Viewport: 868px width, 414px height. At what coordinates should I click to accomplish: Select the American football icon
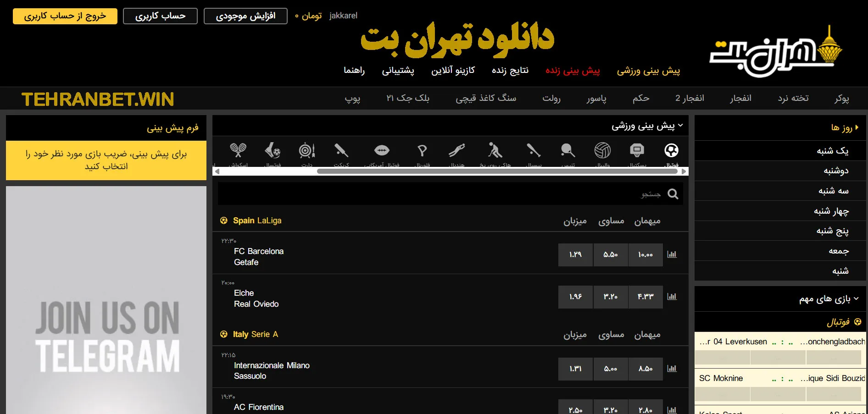(382, 150)
